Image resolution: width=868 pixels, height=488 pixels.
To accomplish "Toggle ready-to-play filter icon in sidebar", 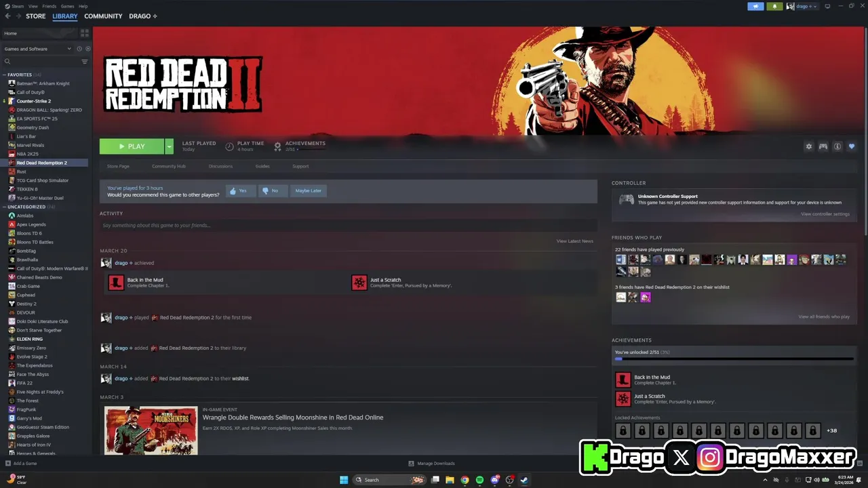I will (x=87, y=49).
